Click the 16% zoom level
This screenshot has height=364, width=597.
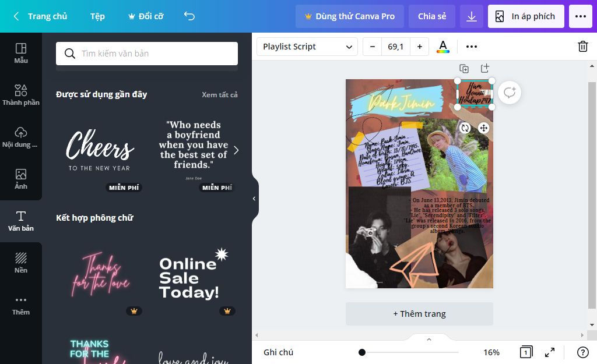pyautogui.click(x=491, y=352)
